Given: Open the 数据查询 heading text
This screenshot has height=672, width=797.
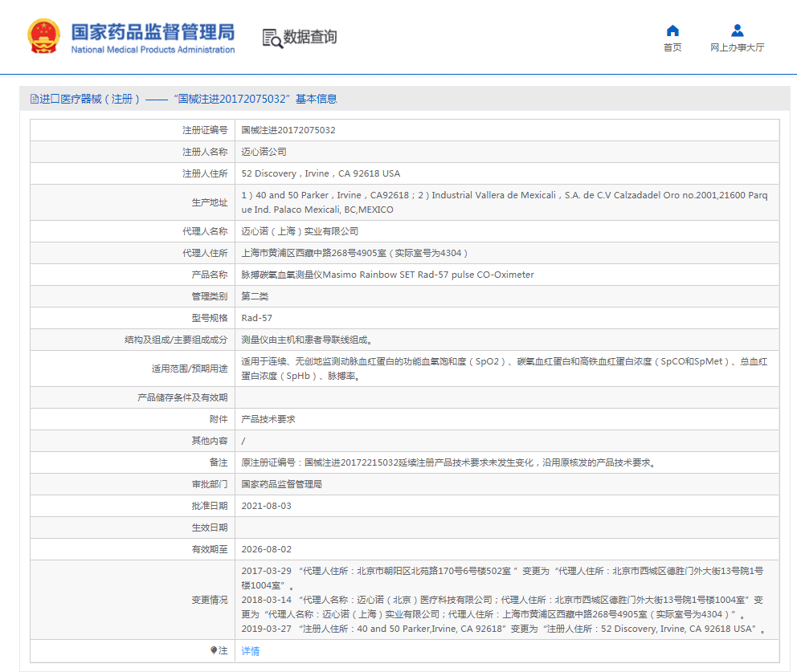Looking at the screenshot, I should pos(310,37).
